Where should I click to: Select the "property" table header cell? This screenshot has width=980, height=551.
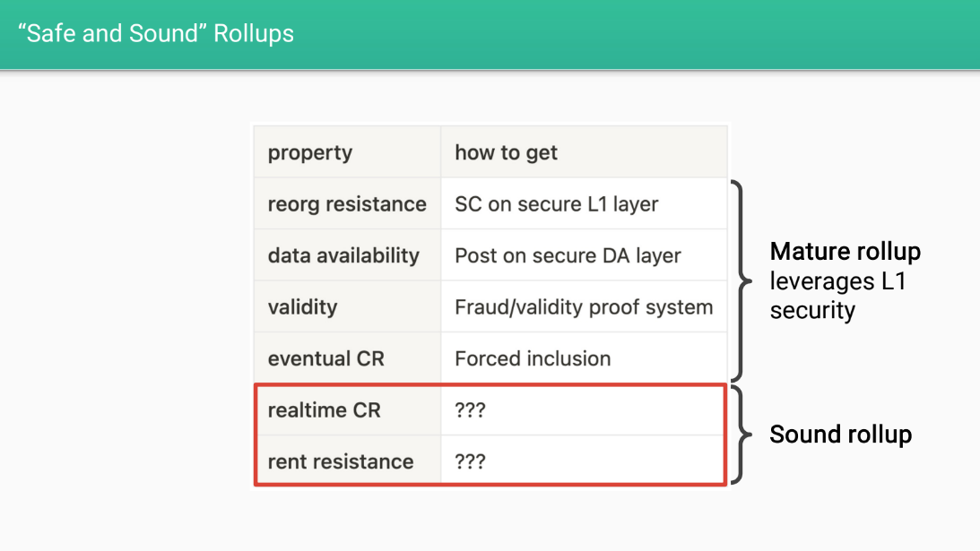tap(310, 152)
